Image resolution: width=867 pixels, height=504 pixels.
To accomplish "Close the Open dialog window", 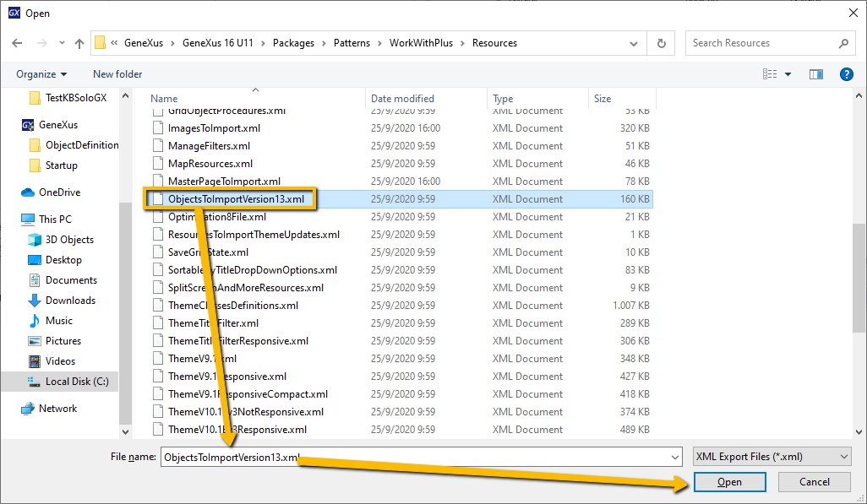I will pyautogui.click(x=853, y=13).
